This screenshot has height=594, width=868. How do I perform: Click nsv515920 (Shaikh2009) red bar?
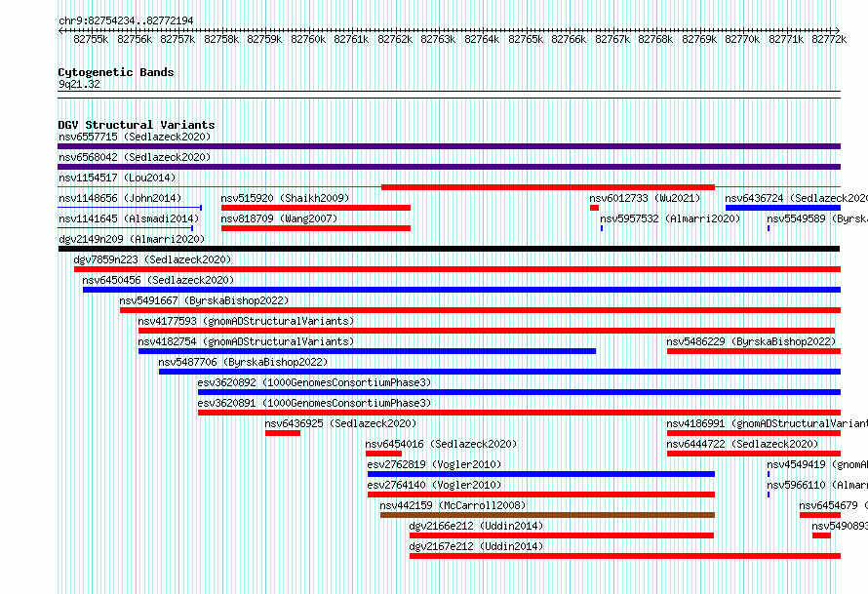pos(316,208)
